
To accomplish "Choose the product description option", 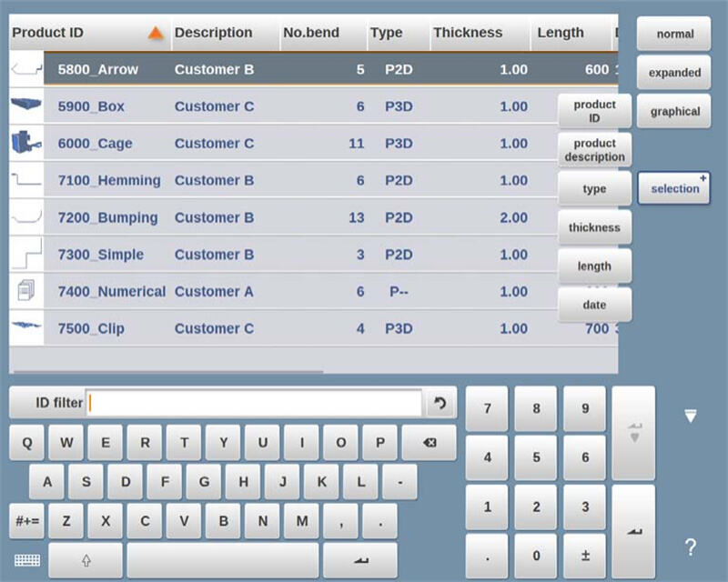I will coord(594,150).
